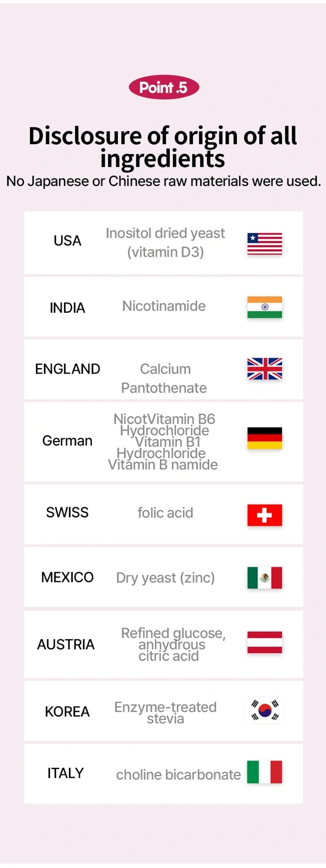
Task: Click the 'Disclosure of origin' heading
Action: tap(163, 147)
